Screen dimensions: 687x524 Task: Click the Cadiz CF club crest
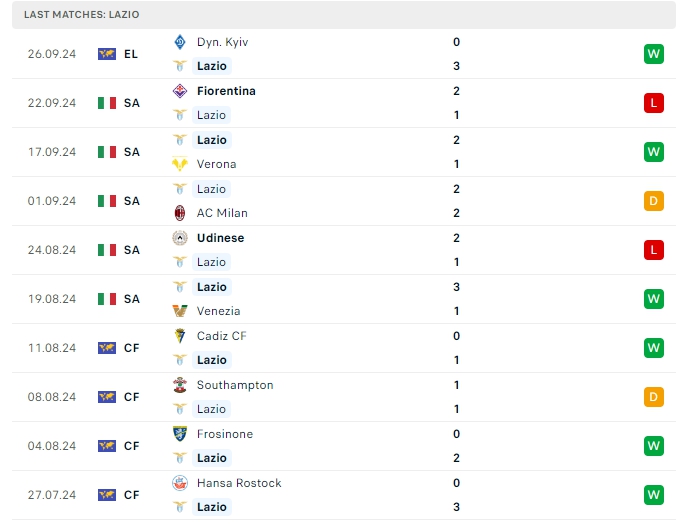pyautogui.click(x=180, y=336)
